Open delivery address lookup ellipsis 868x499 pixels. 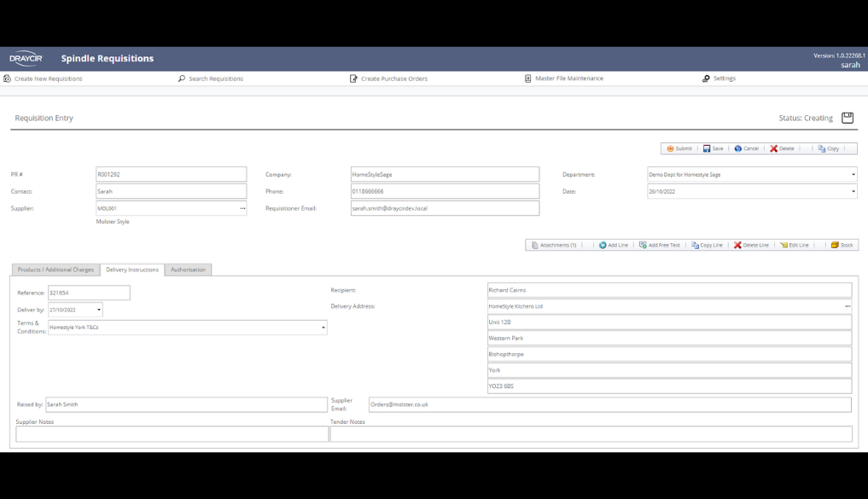click(x=848, y=306)
